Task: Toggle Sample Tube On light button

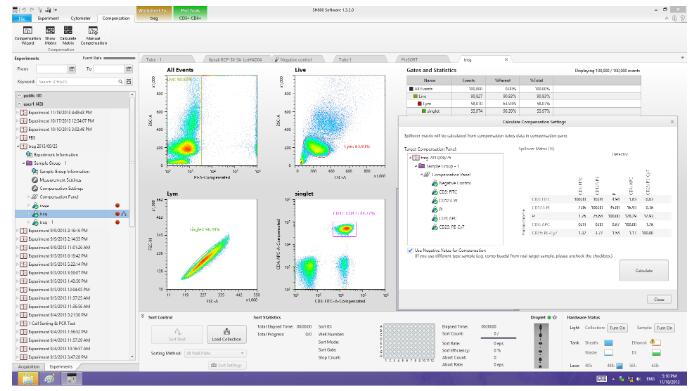Action: point(664,328)
